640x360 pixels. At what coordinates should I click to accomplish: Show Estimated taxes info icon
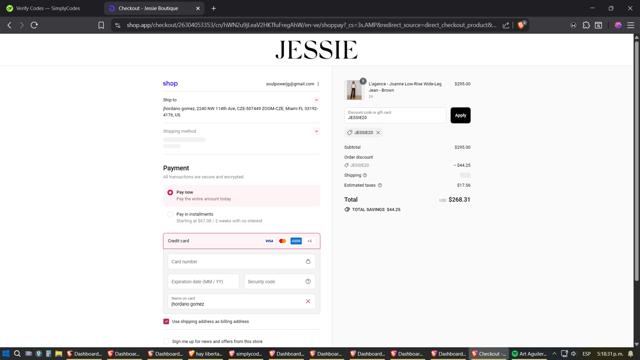click(x=380, y=185)
